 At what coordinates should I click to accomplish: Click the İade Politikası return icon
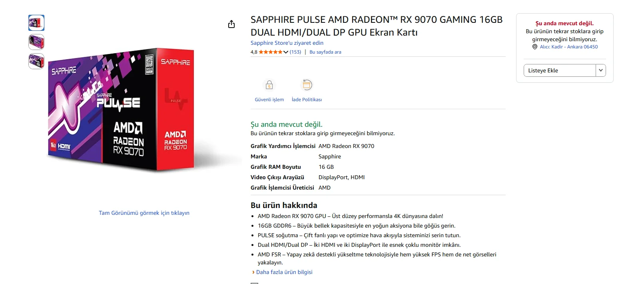click(307, 85)
